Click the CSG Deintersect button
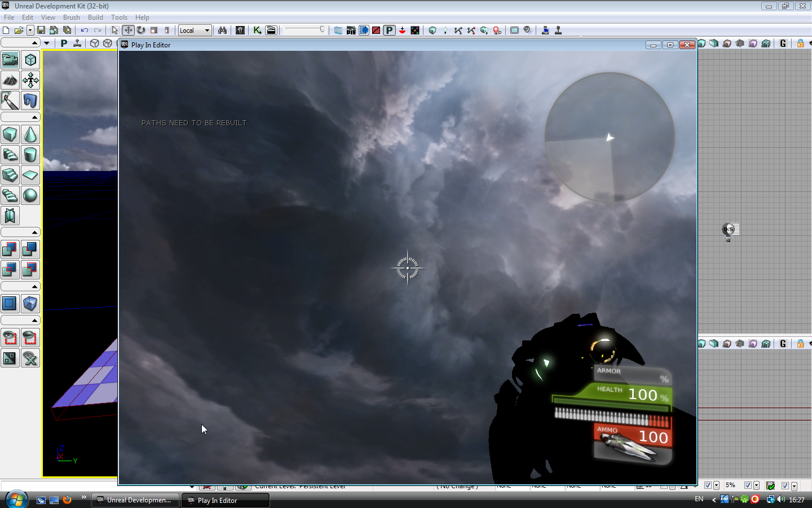 pos(30,270)
